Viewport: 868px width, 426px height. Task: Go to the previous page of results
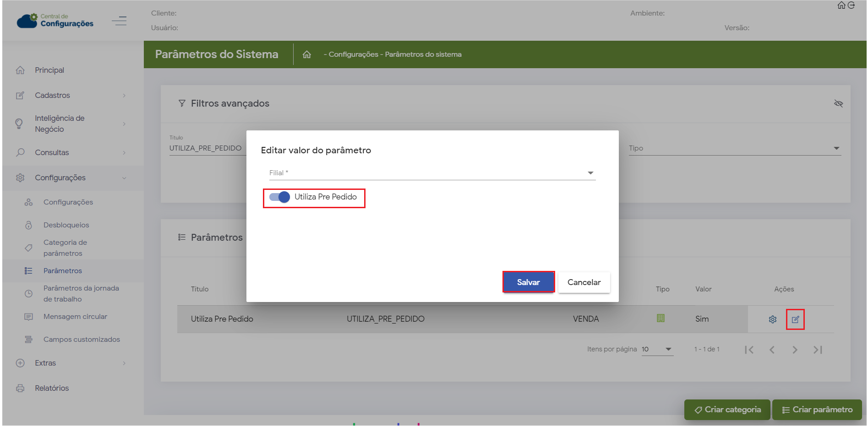point(772,350)
